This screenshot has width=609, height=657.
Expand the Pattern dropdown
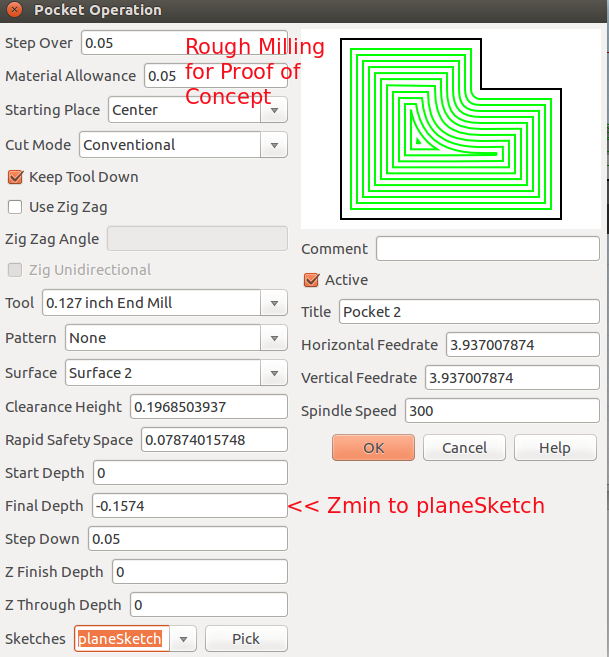(274, 338)
